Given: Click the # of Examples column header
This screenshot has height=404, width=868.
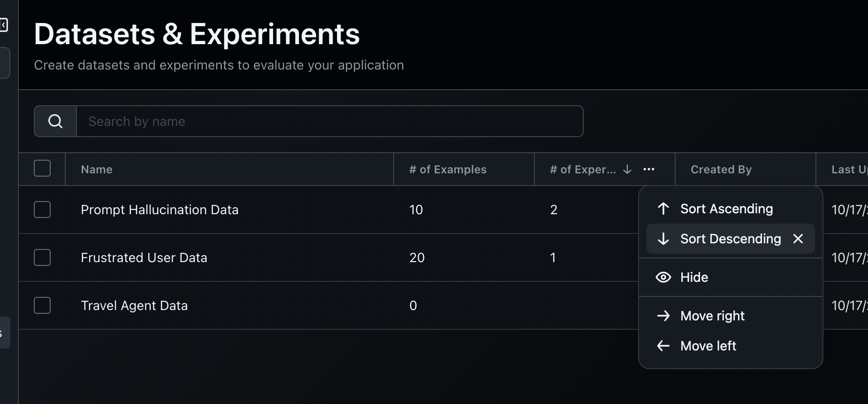Looking at the screenshot, I should click(x=448, y=170).
